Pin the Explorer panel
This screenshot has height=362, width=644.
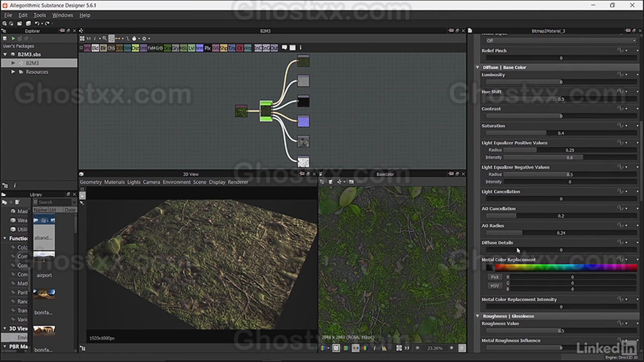pyautogui.click(x=61, y=31)
